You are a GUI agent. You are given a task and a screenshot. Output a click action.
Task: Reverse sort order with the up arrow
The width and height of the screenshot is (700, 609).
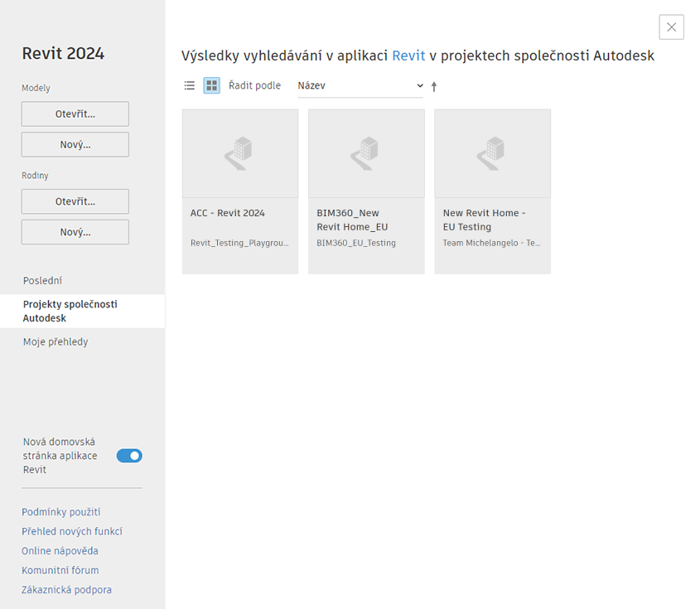[x=434, y=86]
